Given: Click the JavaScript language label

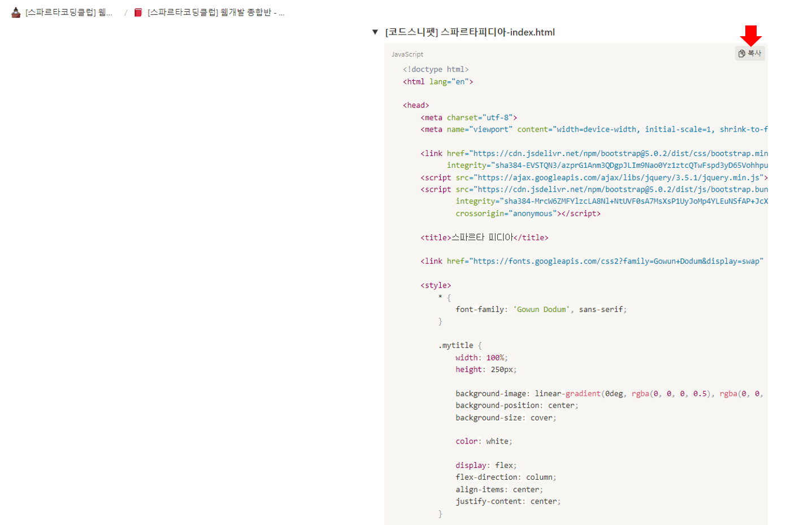Looking at the screenshot, I should click(x=407, y=54).
